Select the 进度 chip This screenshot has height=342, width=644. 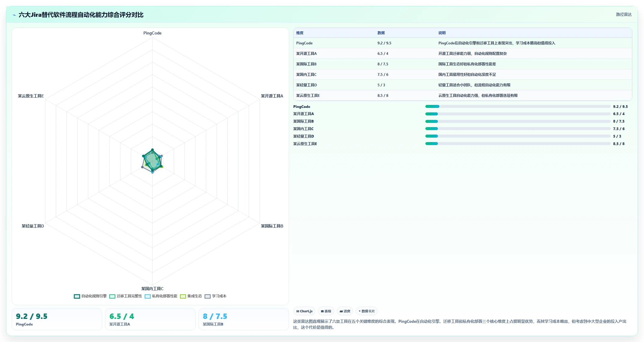(345, 311)
